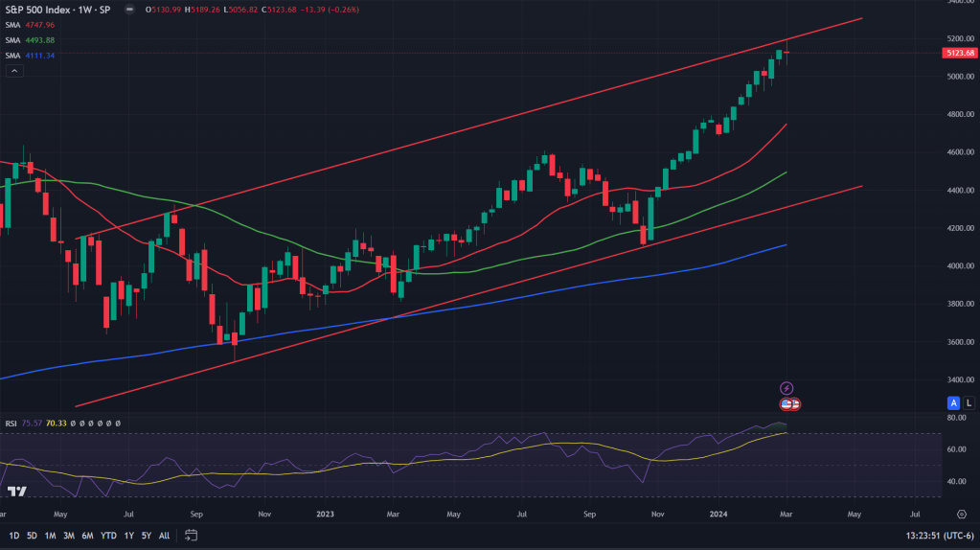
Task: Select the 5Y time range
Action: [x=147, y=536]
